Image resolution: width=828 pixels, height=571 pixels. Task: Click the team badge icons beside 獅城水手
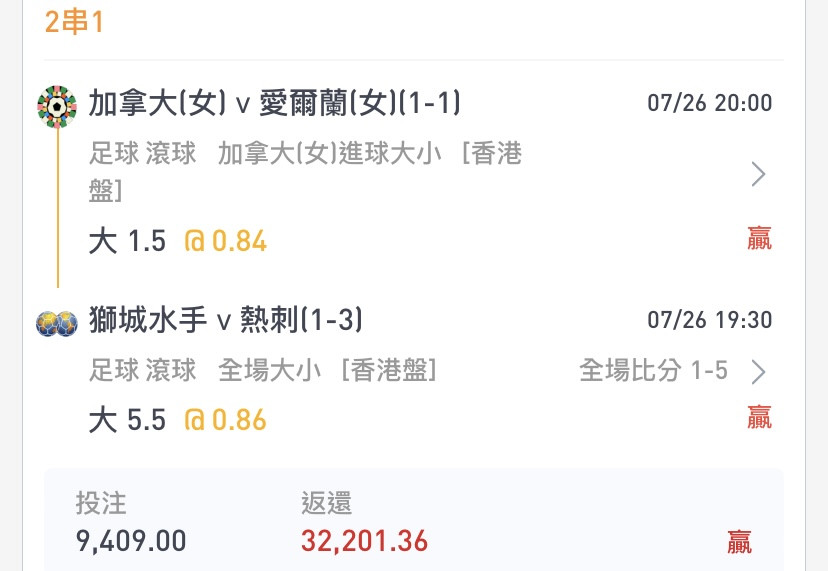[57, 323]
